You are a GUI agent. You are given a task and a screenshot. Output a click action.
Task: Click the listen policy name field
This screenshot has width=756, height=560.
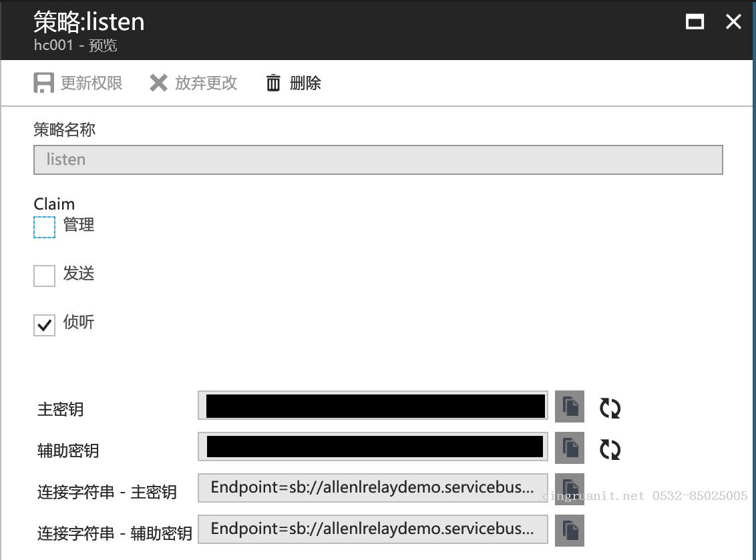pos(378,160)
